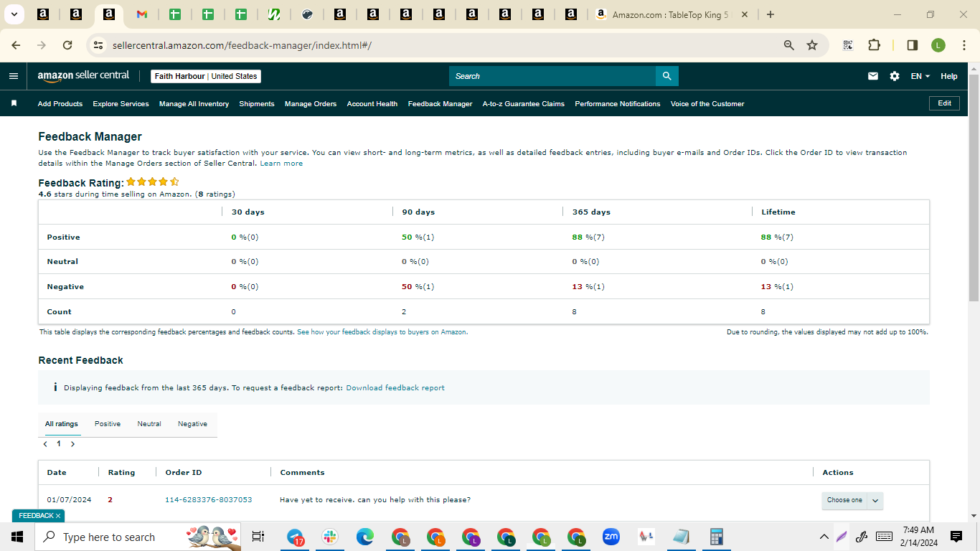Show hidden system tray icons
The image size is (980, 551).
824,537
